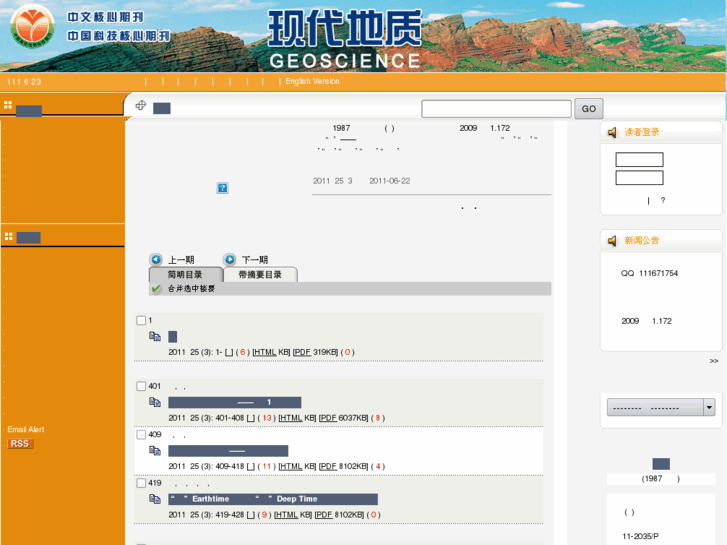Click the next issue arrow icon
727x545 pixels.
[x=230, y=260]
